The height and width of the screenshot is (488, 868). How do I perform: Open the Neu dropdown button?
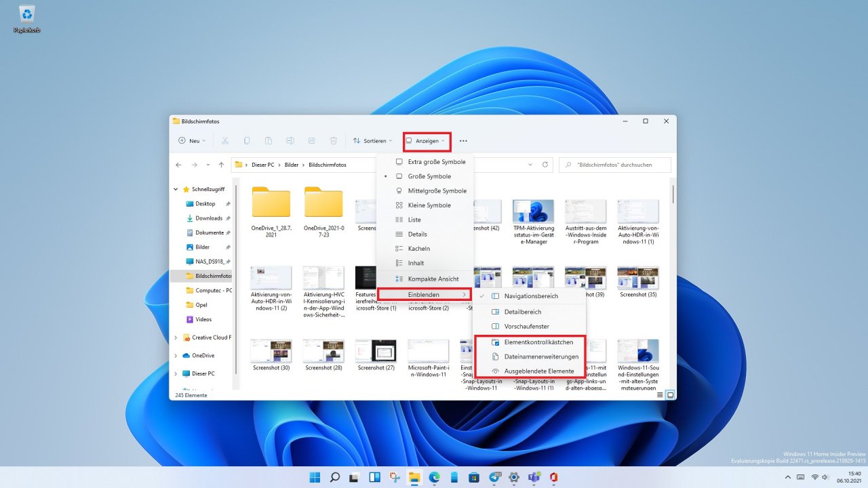(x=192, y=141)
